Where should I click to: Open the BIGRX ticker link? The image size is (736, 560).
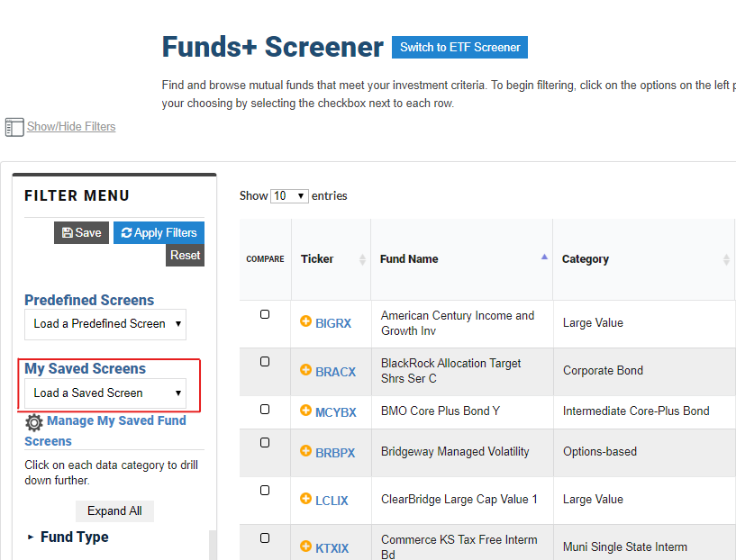tap(333, 323)
